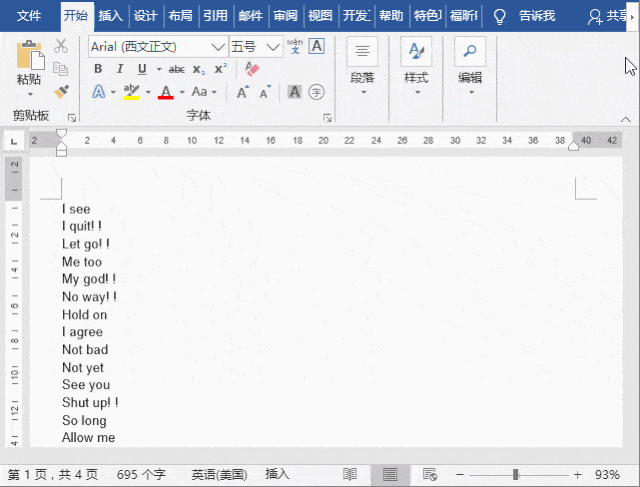Select the Format Painter brush

61,91
